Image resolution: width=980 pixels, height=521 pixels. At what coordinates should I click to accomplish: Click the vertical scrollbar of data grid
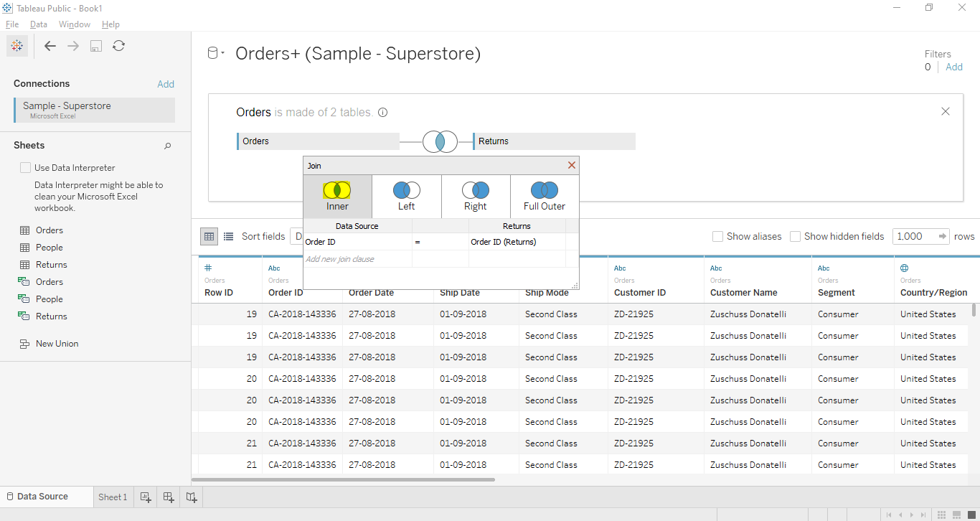974,309
